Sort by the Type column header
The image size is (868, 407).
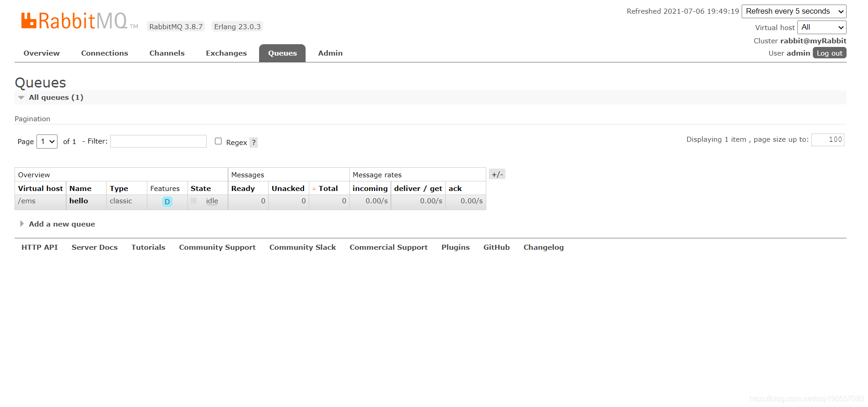119,189
